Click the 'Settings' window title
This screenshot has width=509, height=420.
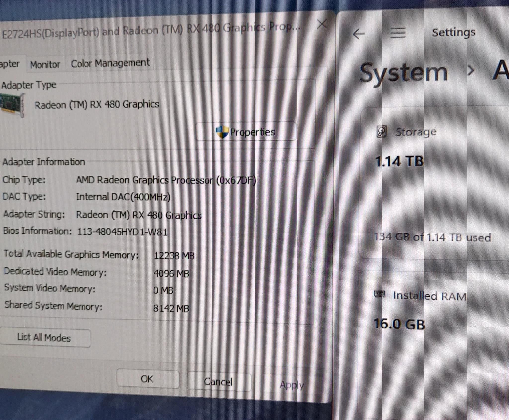click(454, 32)
